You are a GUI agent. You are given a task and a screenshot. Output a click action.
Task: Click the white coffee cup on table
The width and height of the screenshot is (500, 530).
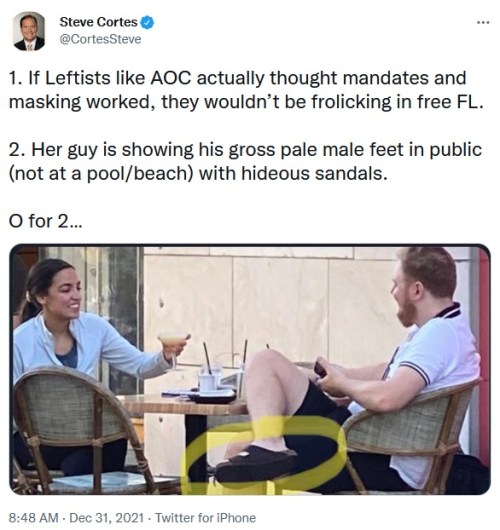point(209,382)
